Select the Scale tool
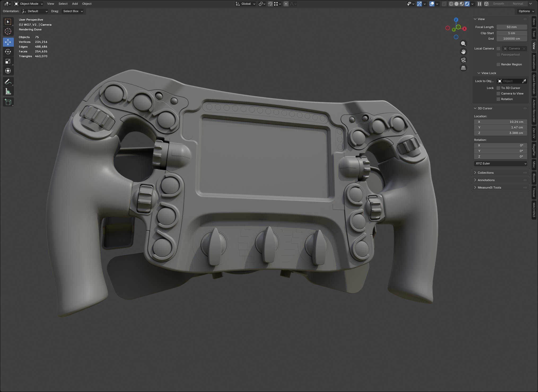538x392 pixels. point(8,61)
